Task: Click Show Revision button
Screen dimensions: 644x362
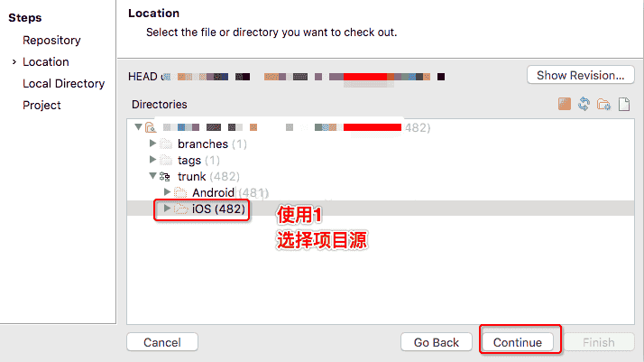Action: click(x=580, y=76)
